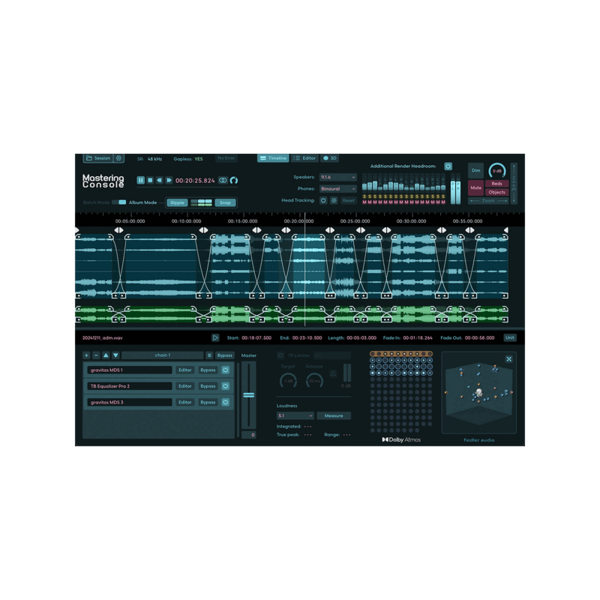
Task: Add a plugin with the plus button
Action: [86, 355]
